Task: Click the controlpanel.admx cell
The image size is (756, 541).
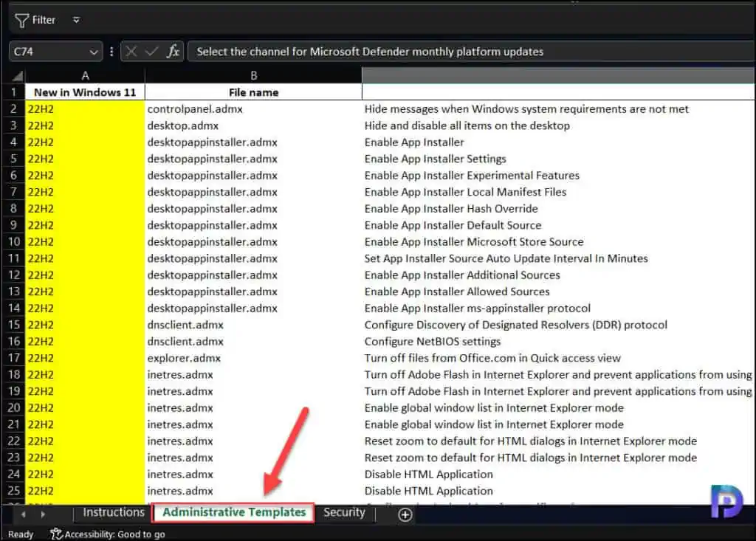Action: (254, 109)
